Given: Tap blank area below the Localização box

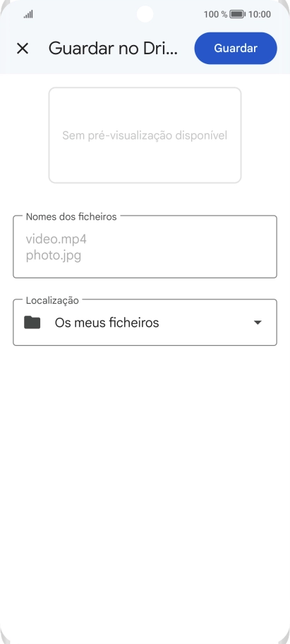Looking at the screenshot, I should coord(145,472).
